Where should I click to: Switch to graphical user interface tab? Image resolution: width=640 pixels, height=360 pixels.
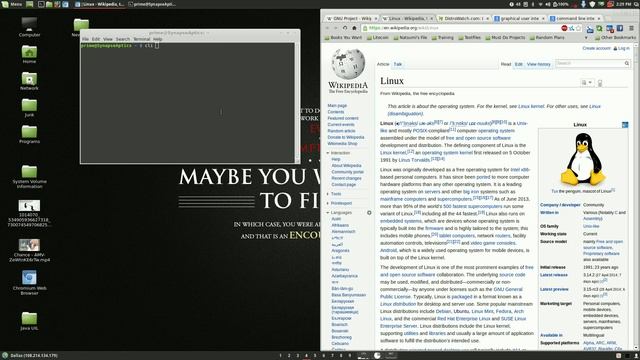tap(519, 18)
